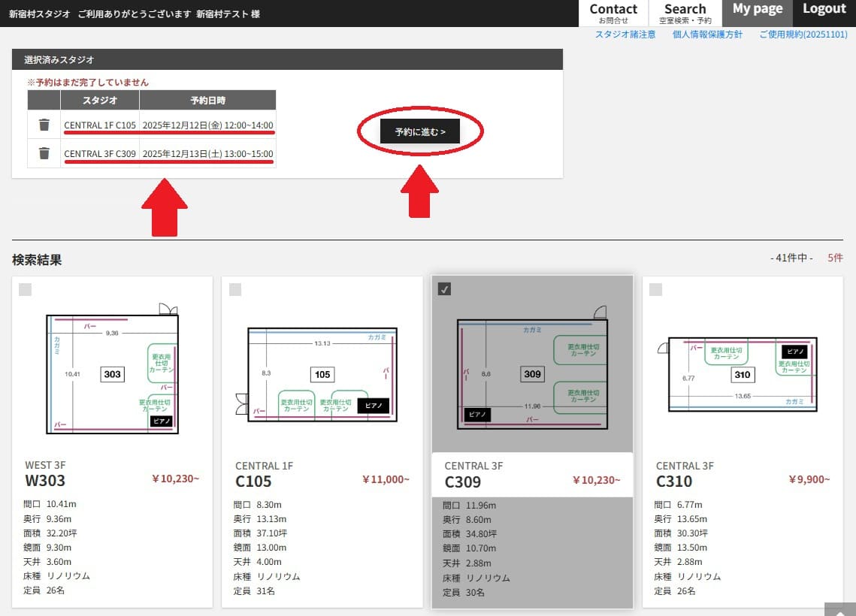Click the C105 floor plan image
Viewport: 856px width, 616px height.
click(322, 373)
